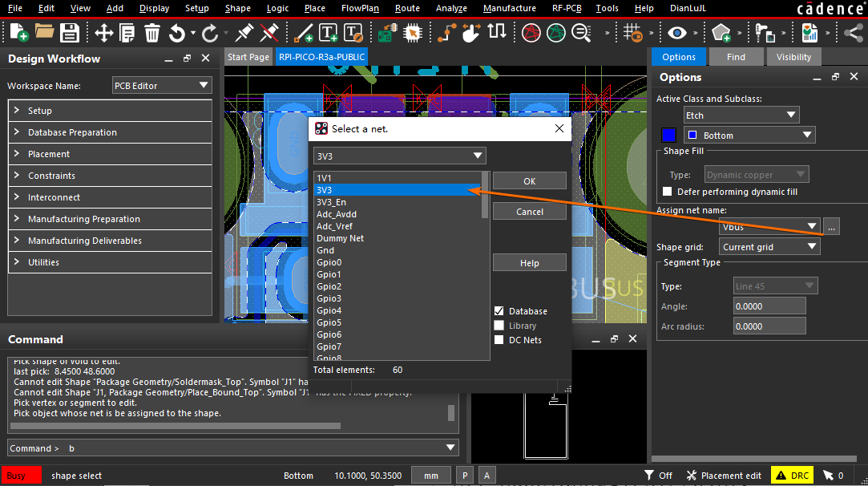Click the eye visibility toolbar icon
The width and height of the screenshot is (868, 486).
pyautogui.click(x=678, y=33)
